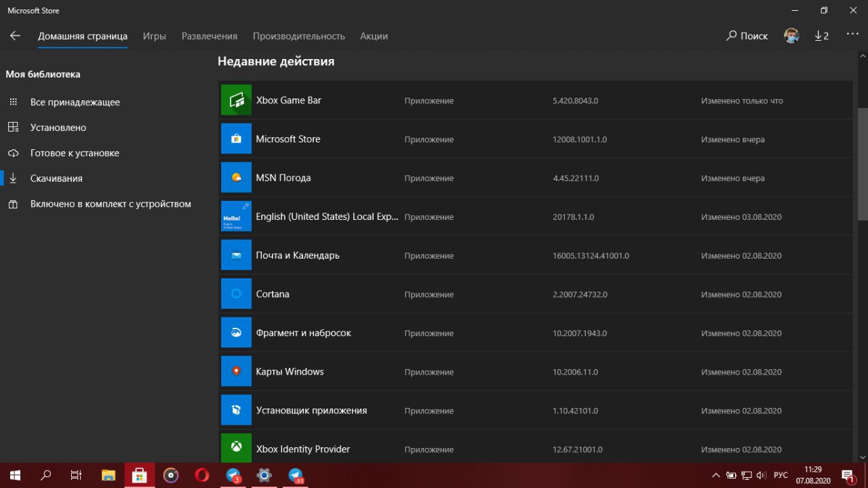The height and width of the screenshot is (488, 868).
Task: Open taskbar search magnifier
Action: 46,475
